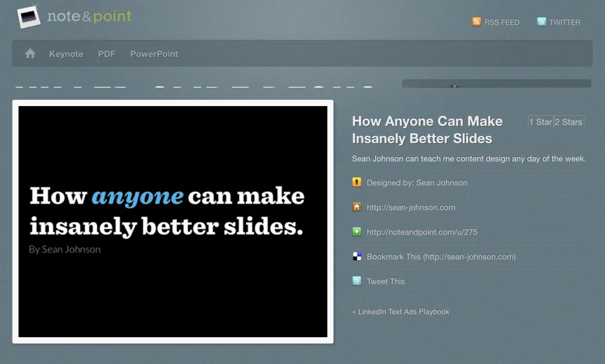This screenshot has width=605, height=364.
Task: Click the Tweet This bird icon
Action: coord(357,281)
